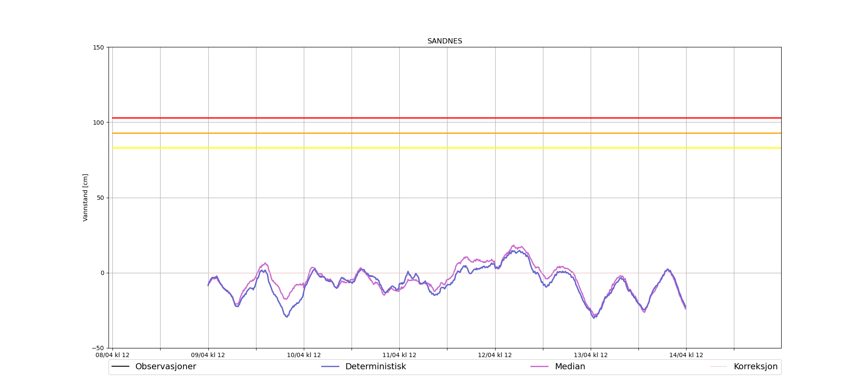Image resolution: width=868 pixels, height=391 pixels.
Task: Click the Vannstand [cm] axis label
Action: [x=85, y=198]
